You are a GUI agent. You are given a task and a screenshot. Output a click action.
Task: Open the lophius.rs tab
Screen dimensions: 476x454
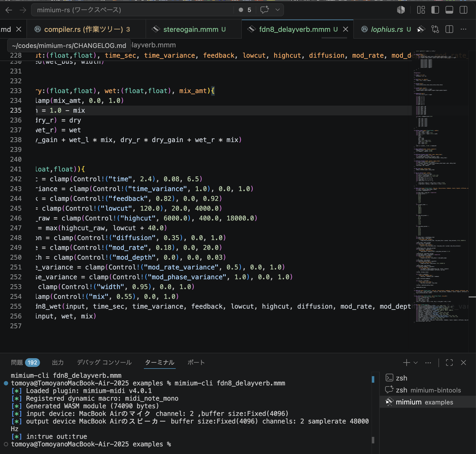tap(387, 29)
